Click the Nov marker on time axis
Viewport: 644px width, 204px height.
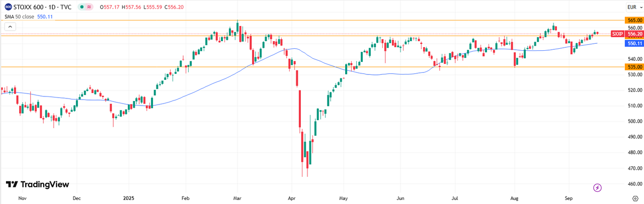click(22, 198)
